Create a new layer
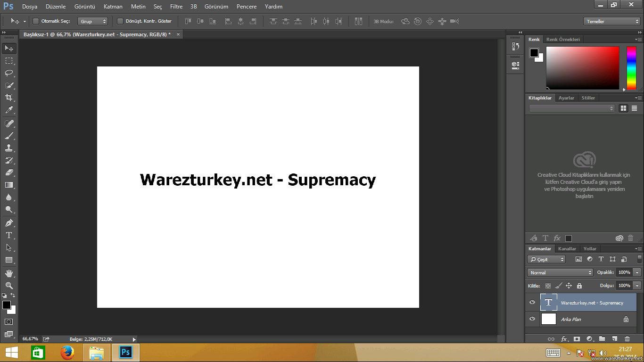Image resolution: width=644 pixels, height=362 pixels. [x=614, y=339]
